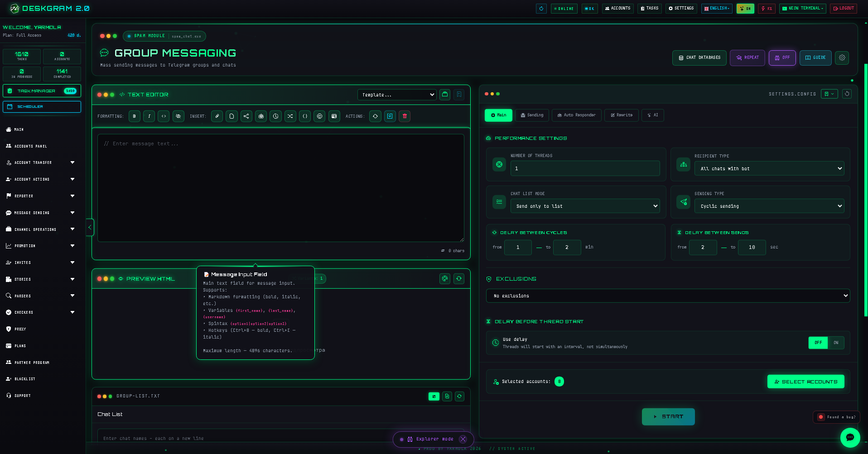Image resolution: width=868 pixels, height=454 pixels.
Task: Open the Chat List Mode dropdown
Action: (x=585, y=206)
